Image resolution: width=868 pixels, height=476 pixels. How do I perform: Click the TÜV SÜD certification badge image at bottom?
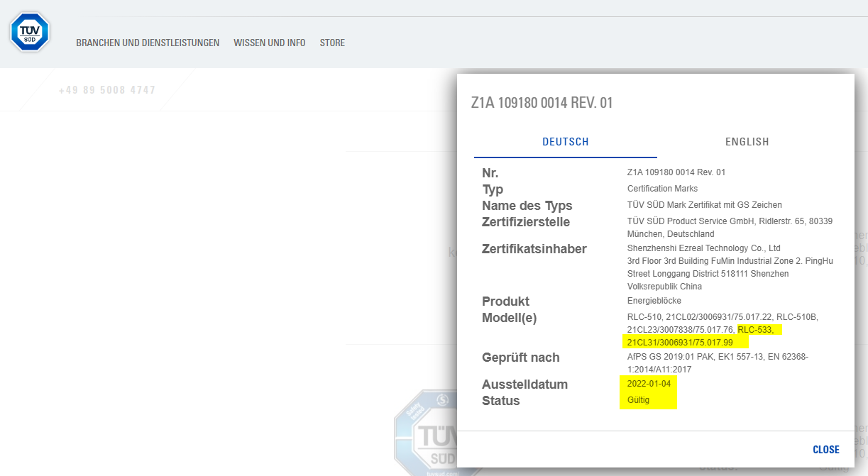(424, 434)
